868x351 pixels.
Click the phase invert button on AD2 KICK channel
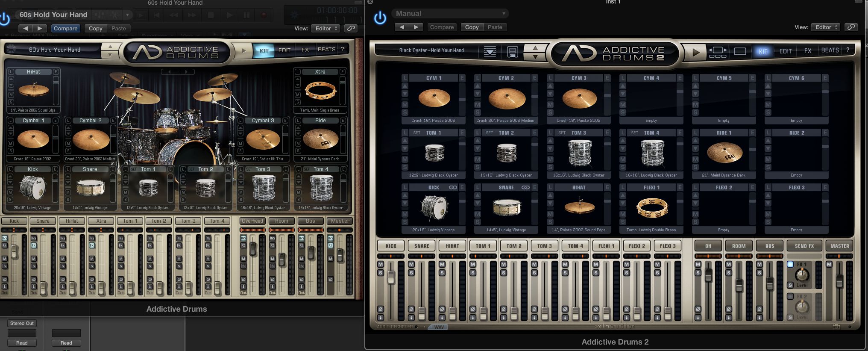(380, 309)
